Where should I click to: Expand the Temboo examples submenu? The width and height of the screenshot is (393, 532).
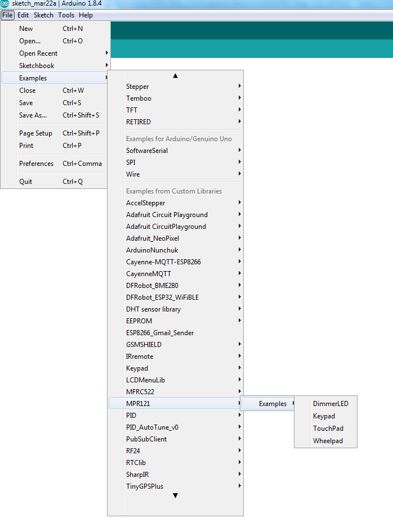click(x=175, y=98)
